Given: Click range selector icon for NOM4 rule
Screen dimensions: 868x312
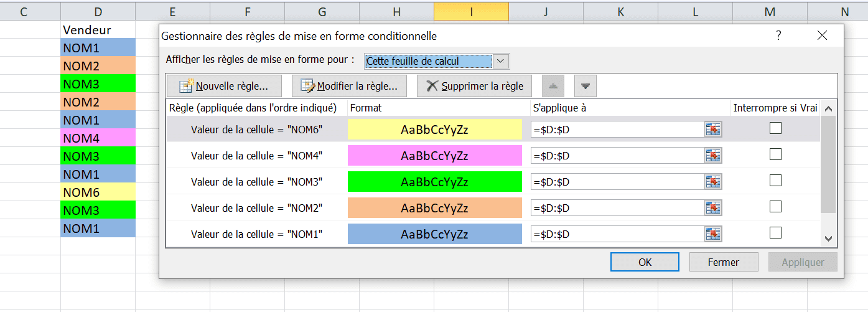Looking at the screenshot, I should coord(712,155).
